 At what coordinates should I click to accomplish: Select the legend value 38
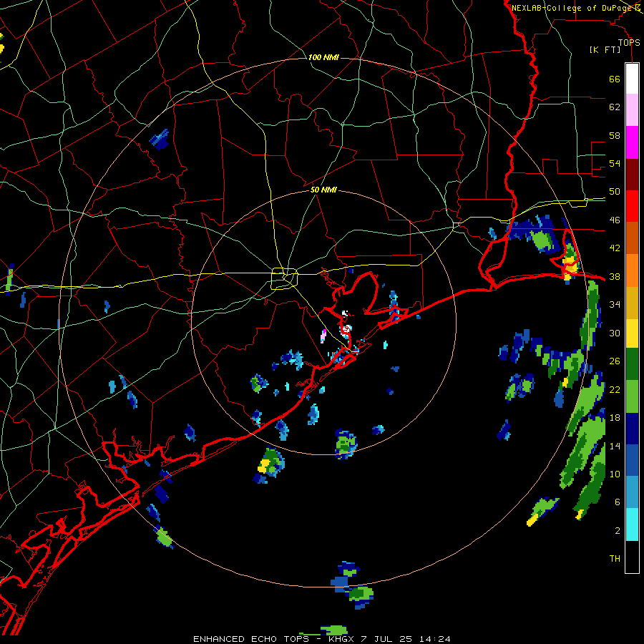pyautogui.click(x=615, y=276)
